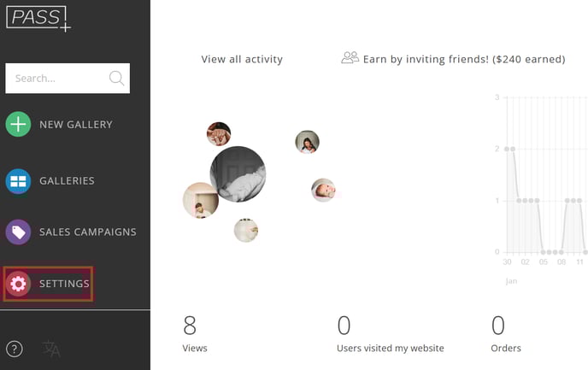Select the hands photo circle thumbnail
Screen dimensions: 588x370
[x=219, y=134]
